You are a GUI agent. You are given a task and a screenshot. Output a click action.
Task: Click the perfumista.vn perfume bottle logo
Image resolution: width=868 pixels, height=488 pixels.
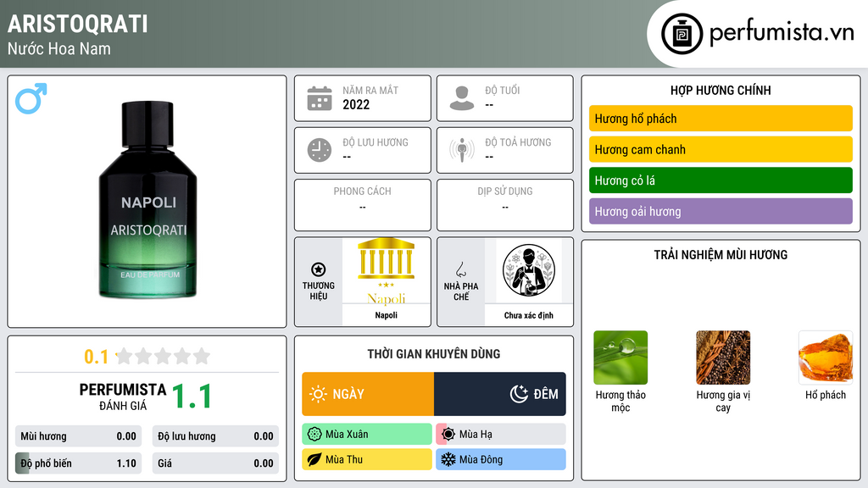[x=682, y=34]
